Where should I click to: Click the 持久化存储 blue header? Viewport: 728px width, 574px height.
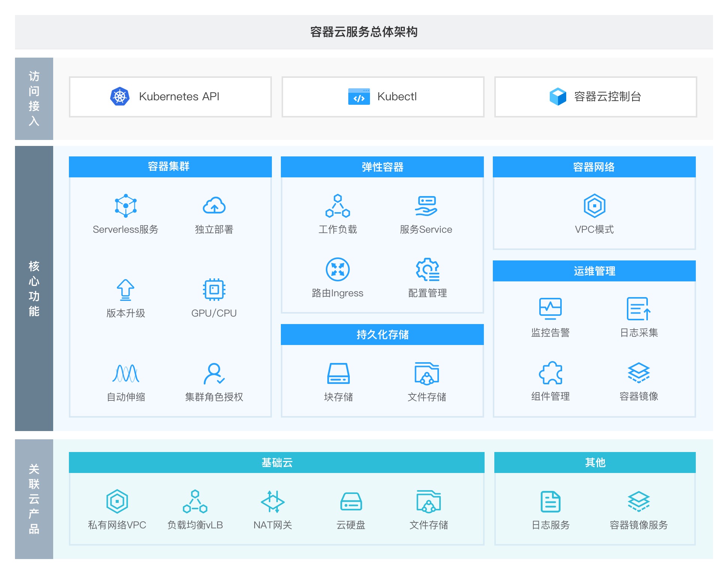[x=382, y=334]
